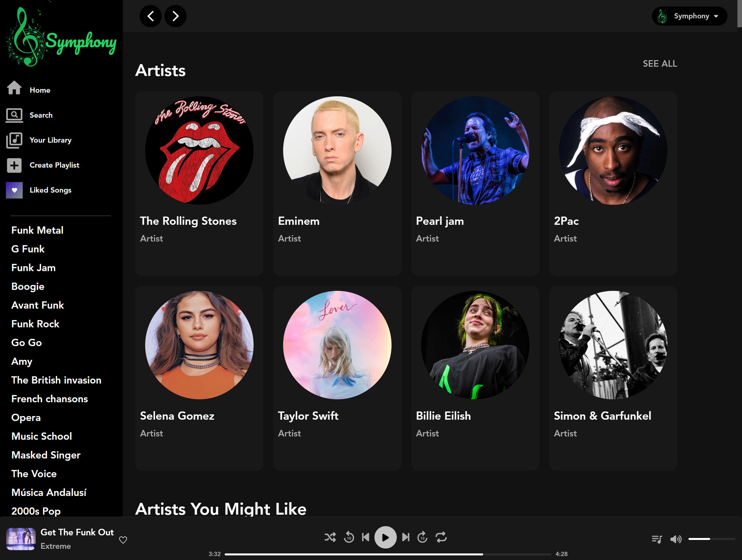This screenshot has height=560, width=742.
Task: Toggle shuffle playback icon
Action: [x=330, y=537]
